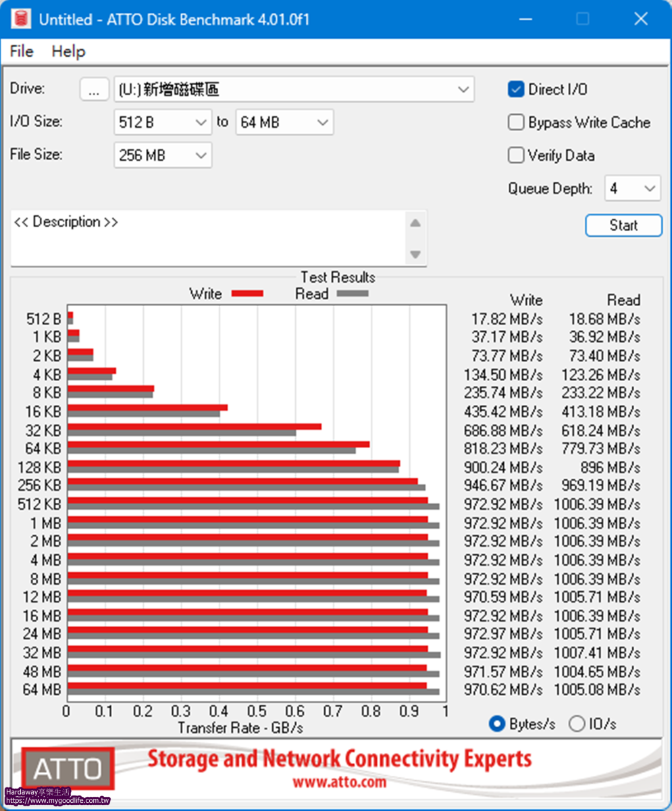Click the description scroll down arrow

[415, 255]
